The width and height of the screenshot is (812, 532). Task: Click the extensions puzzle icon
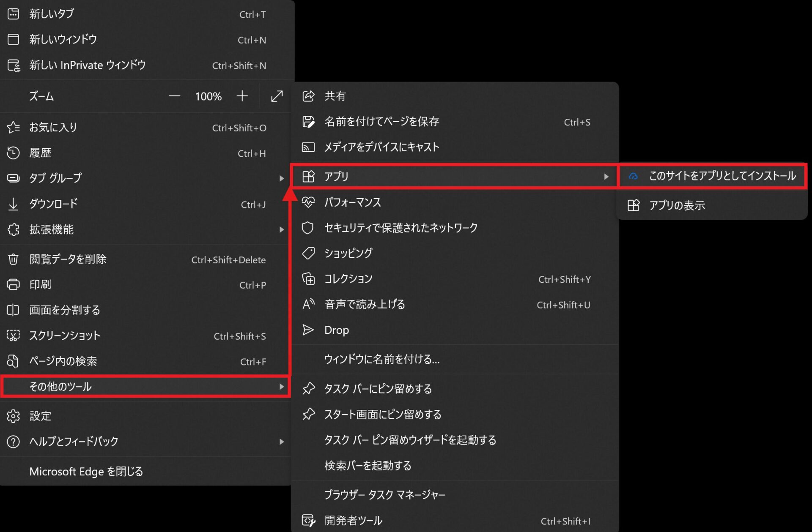coord(14,229)
